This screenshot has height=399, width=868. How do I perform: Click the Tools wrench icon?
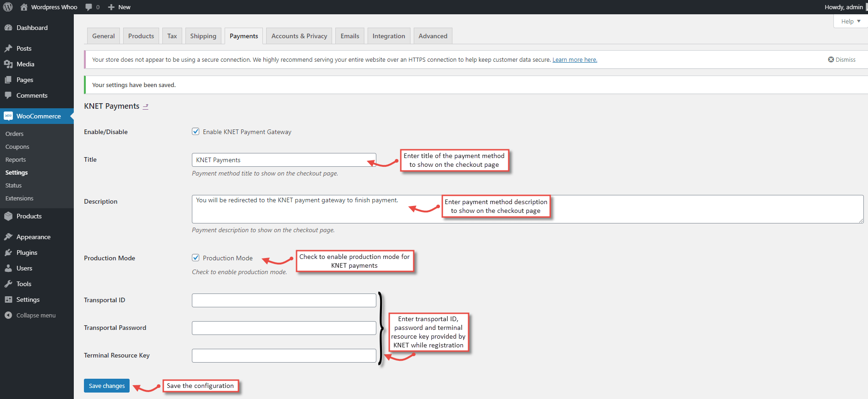8,284
